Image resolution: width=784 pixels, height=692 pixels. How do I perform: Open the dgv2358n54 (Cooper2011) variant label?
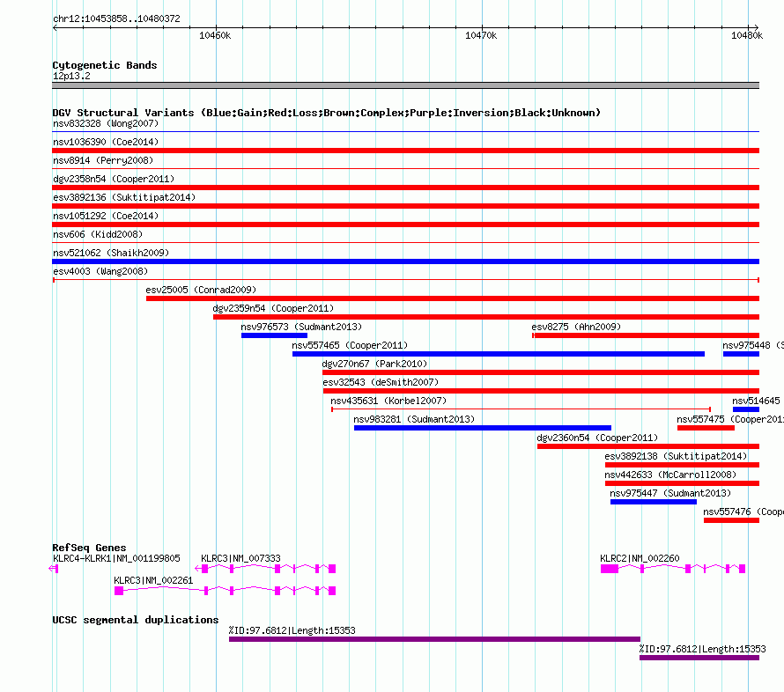114,179
